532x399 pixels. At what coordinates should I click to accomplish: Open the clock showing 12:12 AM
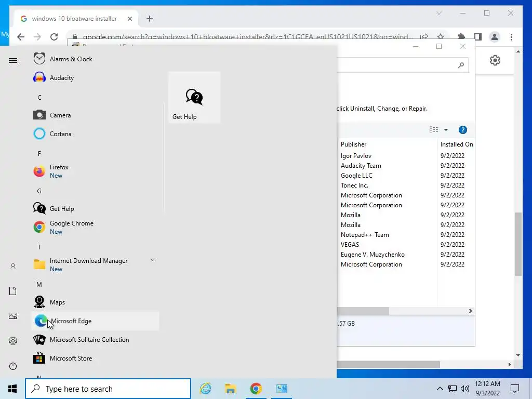(x=487, y=389)
